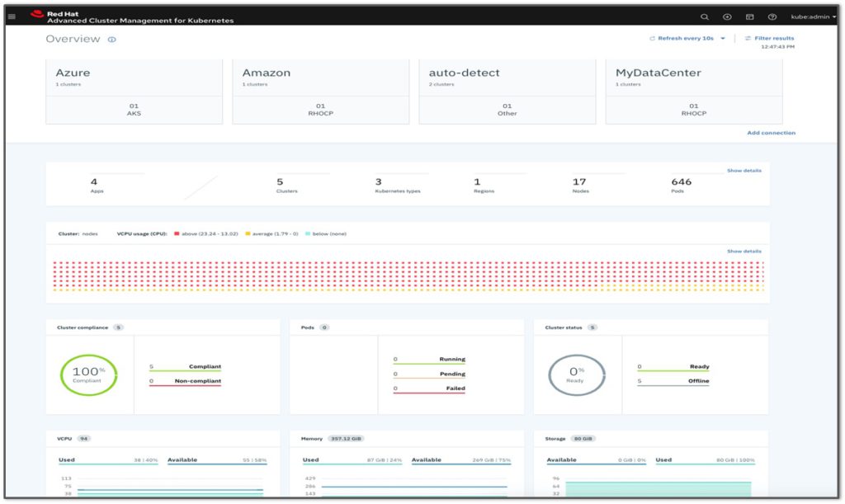Open search with the magnifier icon

705,16
